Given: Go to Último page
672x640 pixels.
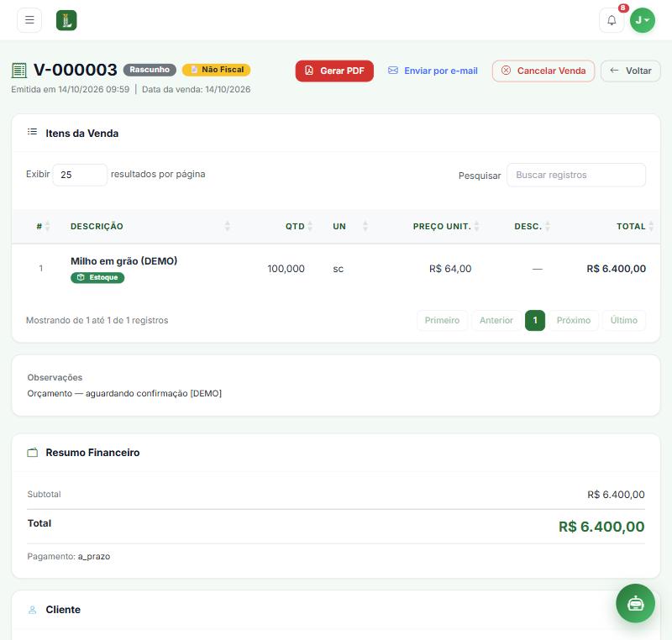Looking at the screenshot, I should click(623, 321).
